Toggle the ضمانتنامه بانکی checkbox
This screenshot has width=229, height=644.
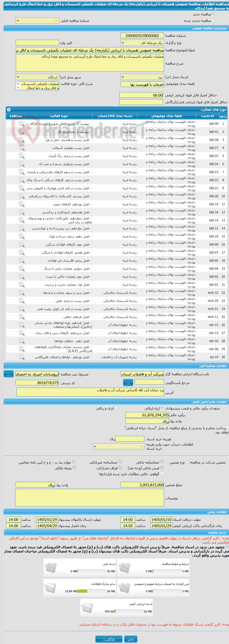pyautogui.click(x=162, y=462)
